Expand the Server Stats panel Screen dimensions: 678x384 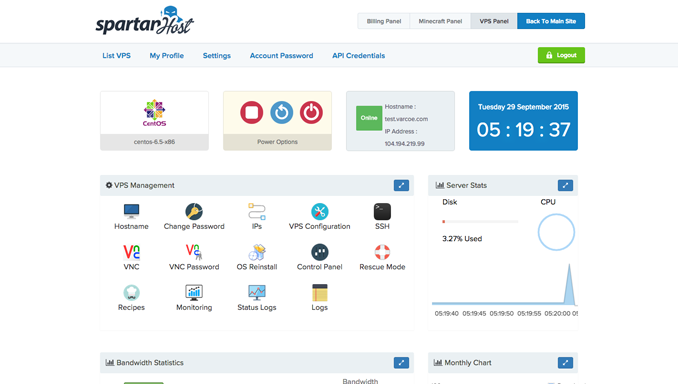click(x=565, y=186)
